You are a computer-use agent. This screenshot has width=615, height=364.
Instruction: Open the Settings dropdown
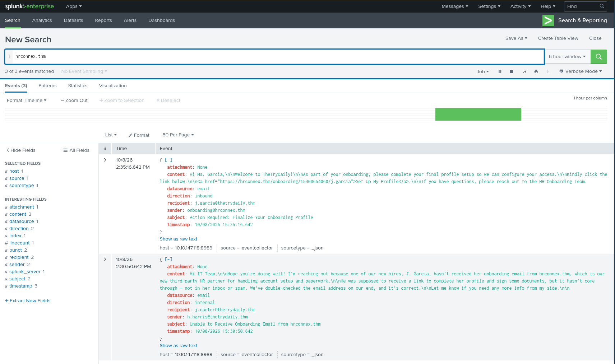[x=489, y=6]
